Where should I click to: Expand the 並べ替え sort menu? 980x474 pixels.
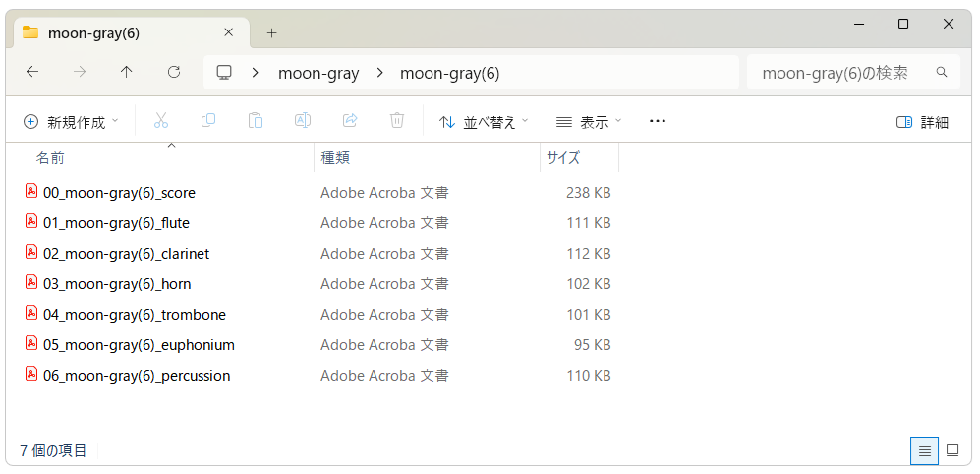point(483,122)
